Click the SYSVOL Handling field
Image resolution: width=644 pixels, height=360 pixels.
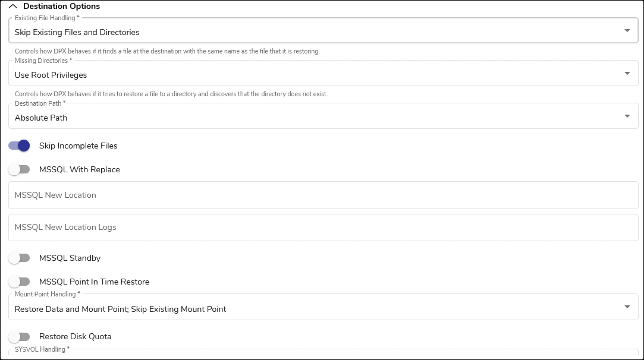coord(323,355)
